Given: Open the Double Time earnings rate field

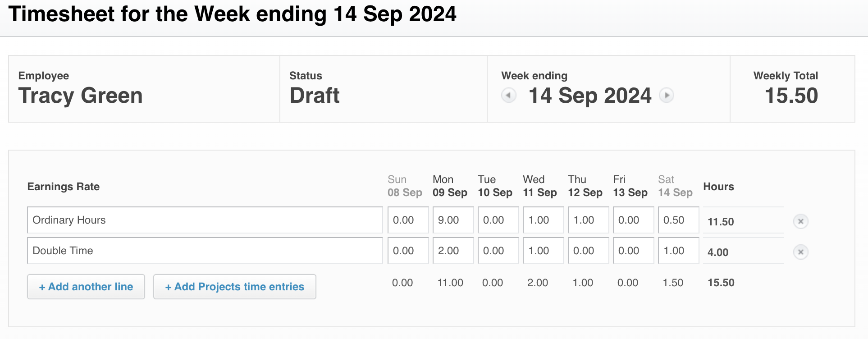Looking at the screenshot, I should tap(205, 251).
